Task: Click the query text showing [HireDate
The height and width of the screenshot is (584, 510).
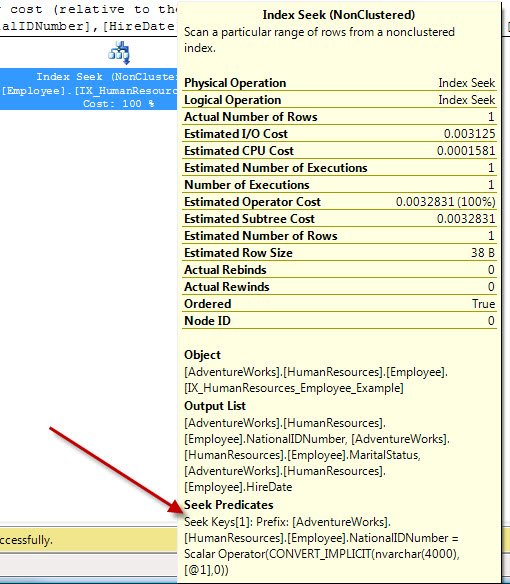Action: [x=138, y=26]
